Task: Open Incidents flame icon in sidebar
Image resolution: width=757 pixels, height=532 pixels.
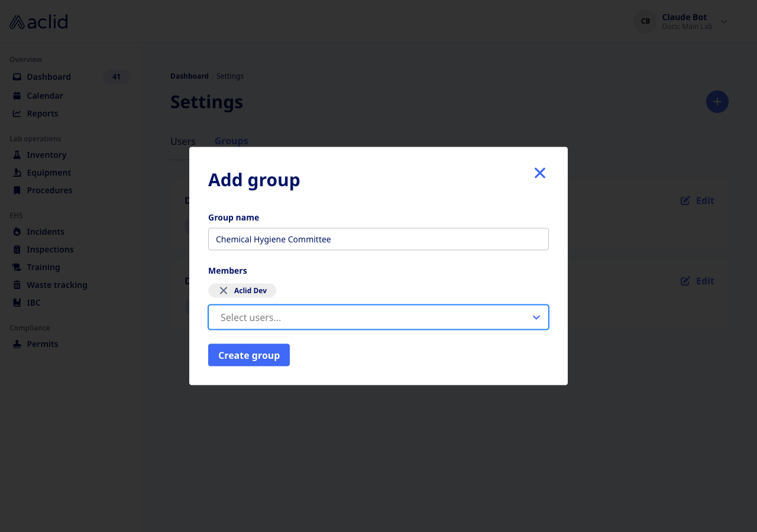Action: coord(17,232)
